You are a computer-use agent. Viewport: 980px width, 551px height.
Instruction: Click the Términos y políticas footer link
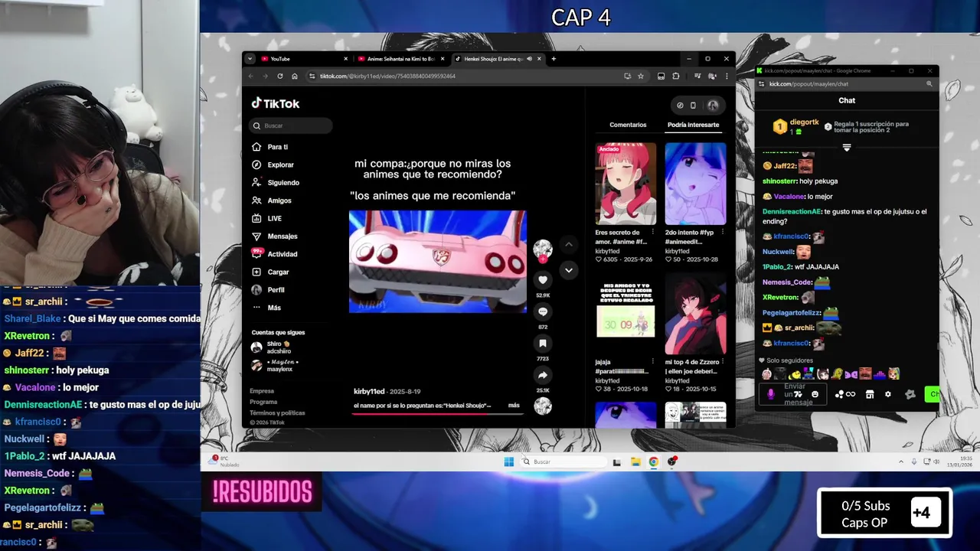[x=277, y=412]
